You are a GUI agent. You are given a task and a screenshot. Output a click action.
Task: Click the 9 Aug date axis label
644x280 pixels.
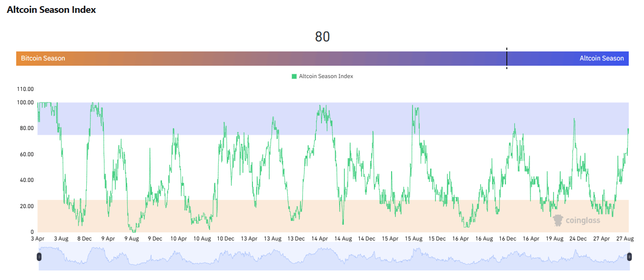pyautogui.click(x=131, y=239)
